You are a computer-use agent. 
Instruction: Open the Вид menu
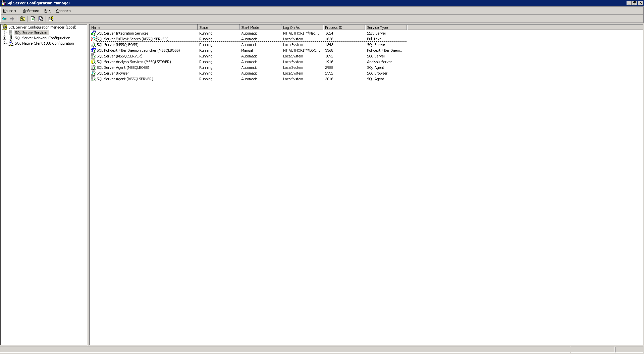point(48,11)
